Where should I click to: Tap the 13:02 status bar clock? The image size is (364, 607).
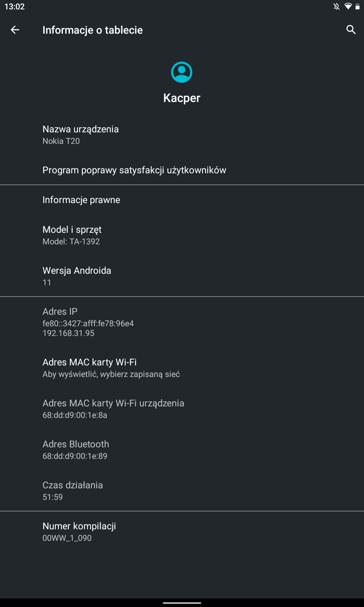pyautogui.click(x=15, y=6)
